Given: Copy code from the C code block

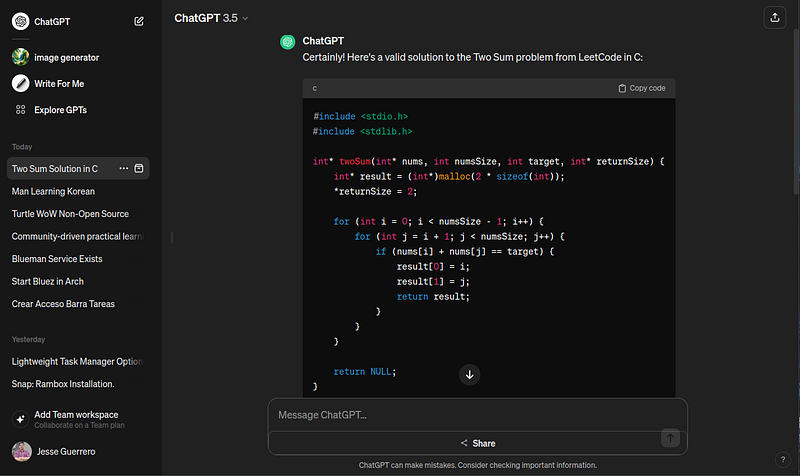Looking at the screenshot, I should pyautogui.click(x=642, y=88).
